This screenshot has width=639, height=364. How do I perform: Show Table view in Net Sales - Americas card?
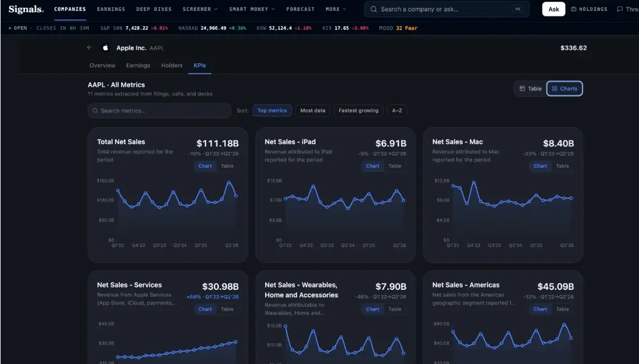pyautogui.click(x=562, y=309)
